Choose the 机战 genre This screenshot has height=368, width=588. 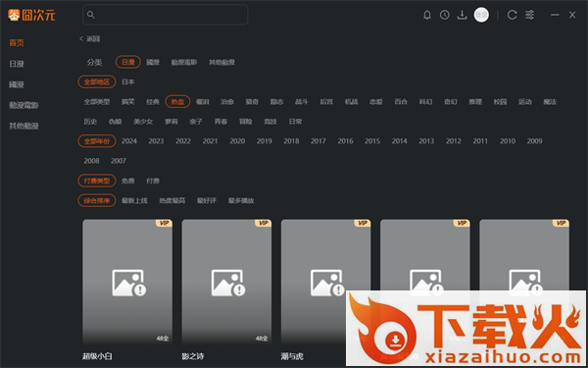click(x=352, y=102)
